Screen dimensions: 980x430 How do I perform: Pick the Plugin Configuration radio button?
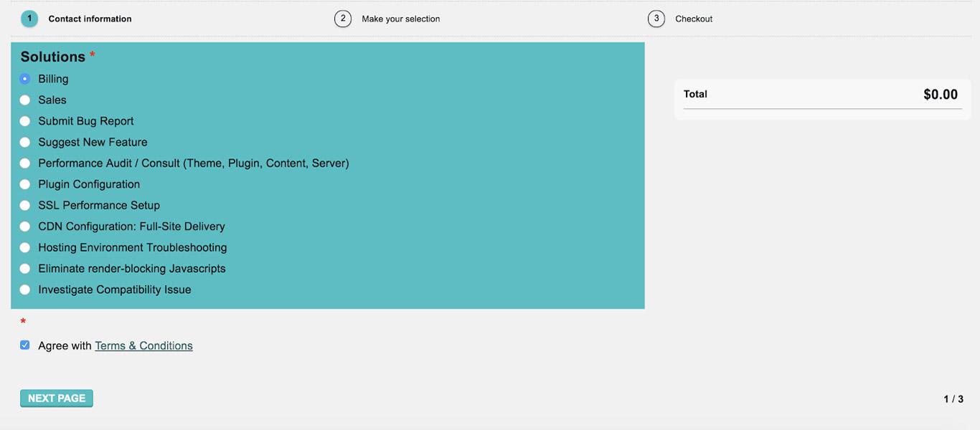click(25, 184)
